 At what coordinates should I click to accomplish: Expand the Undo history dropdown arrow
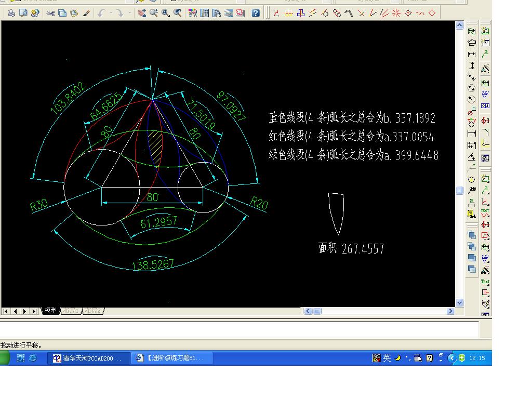pos(111,13)
